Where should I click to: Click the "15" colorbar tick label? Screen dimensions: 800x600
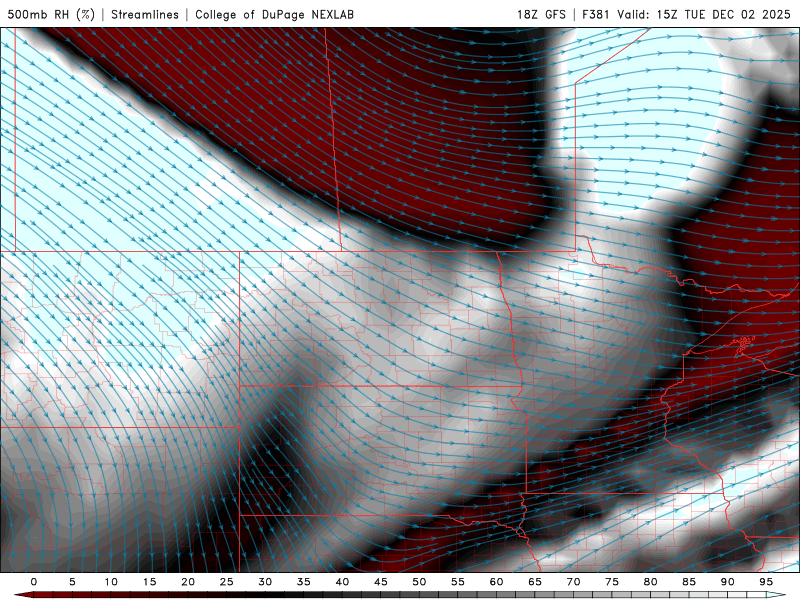tap(149, 582)
